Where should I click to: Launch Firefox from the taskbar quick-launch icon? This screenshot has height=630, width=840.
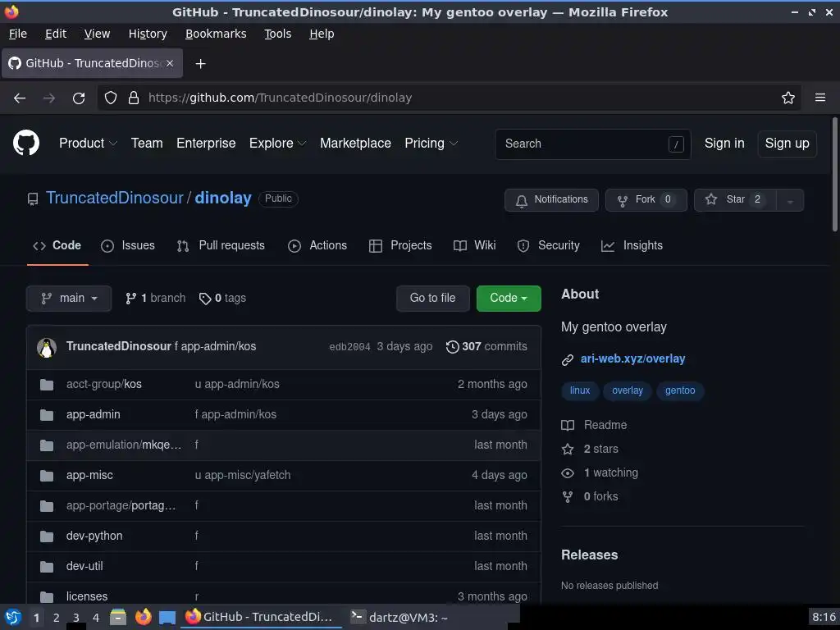[x=143, y=617]
